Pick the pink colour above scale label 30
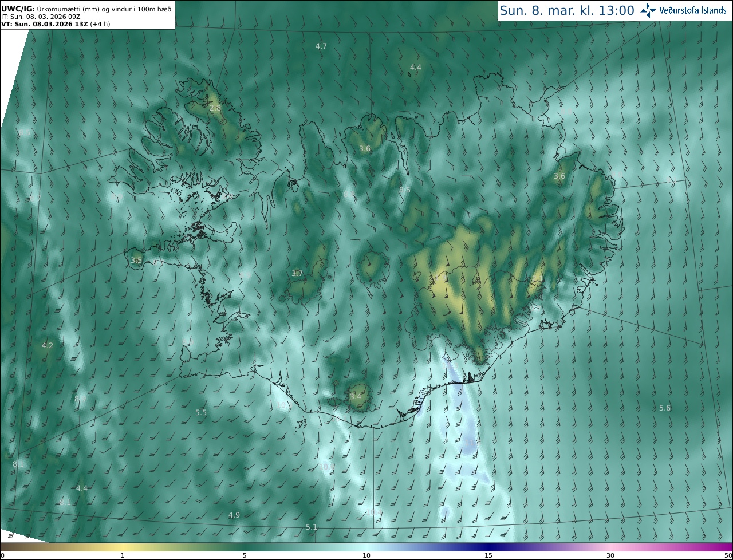The height and width of the screenshot is (560, 733). point(610,547)
